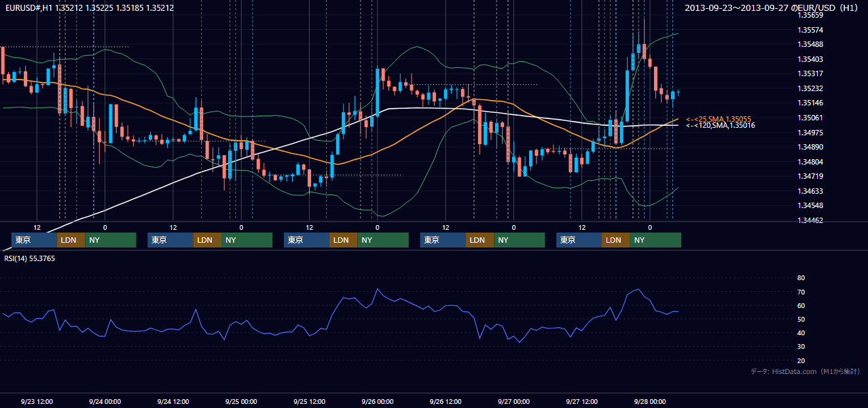Viewport: 868px width, 408px height.
Task: Select price level 1.34633 on the axis
Action: coord(810,191)
